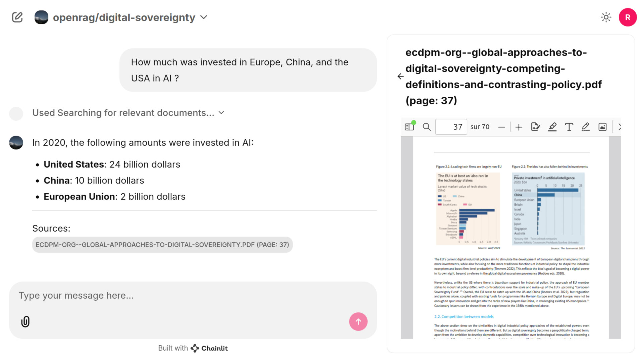Expand the Used Searching for relevant documents step
This screenshot has height=362, width=644.
pyautogui.click(x=128, y=113)
